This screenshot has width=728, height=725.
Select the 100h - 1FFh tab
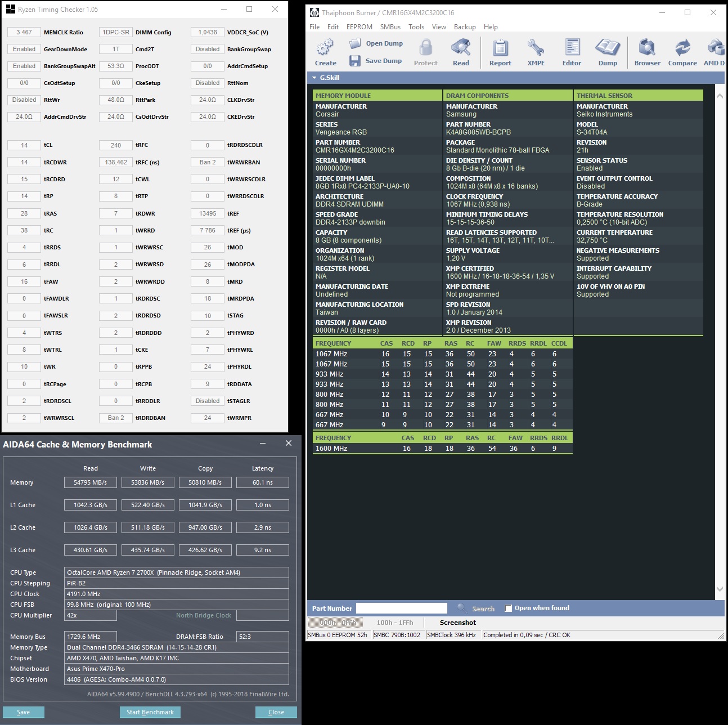(395, 623)
